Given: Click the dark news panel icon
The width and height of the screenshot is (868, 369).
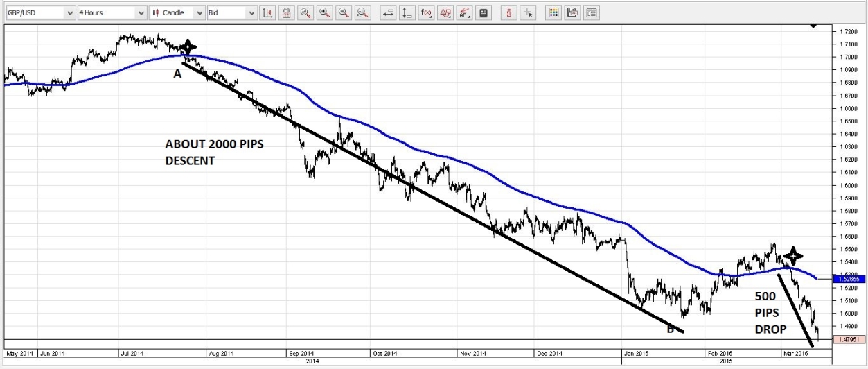Looking at the screenshot, I should tap(484, 12).
